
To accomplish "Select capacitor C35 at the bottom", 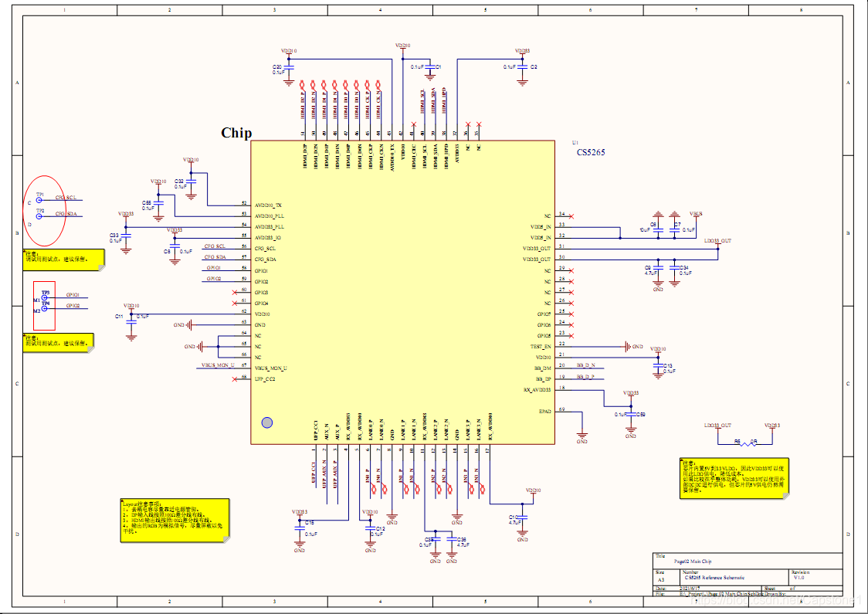I will point(435,539).
